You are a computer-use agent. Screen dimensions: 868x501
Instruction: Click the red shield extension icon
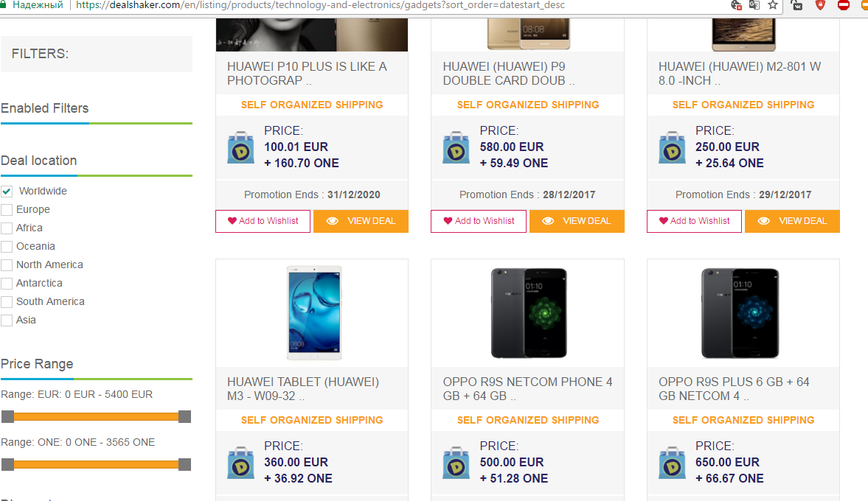coord(820,4)
